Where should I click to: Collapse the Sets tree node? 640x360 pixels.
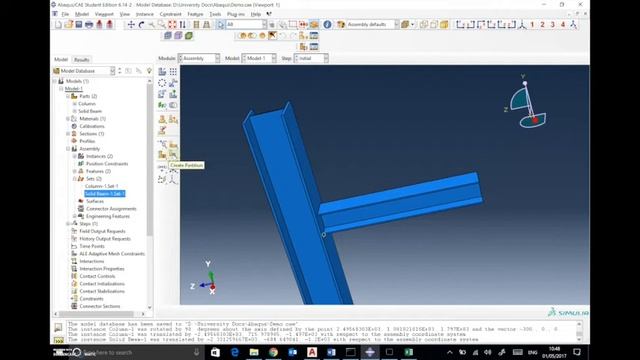coord(74,179)
